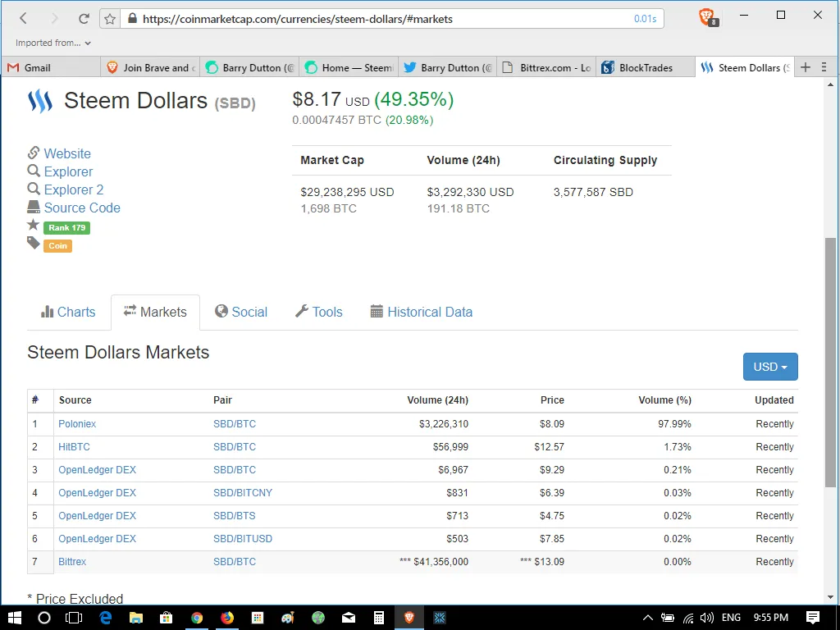Open clock showing 9:55 PM
Viewport: 840px width, 630px height.
770,618
